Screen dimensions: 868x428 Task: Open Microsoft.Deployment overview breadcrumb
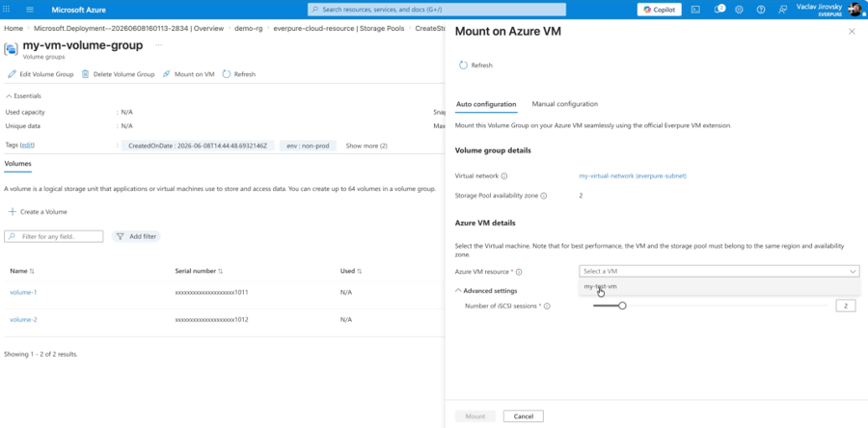click(128, 28)
